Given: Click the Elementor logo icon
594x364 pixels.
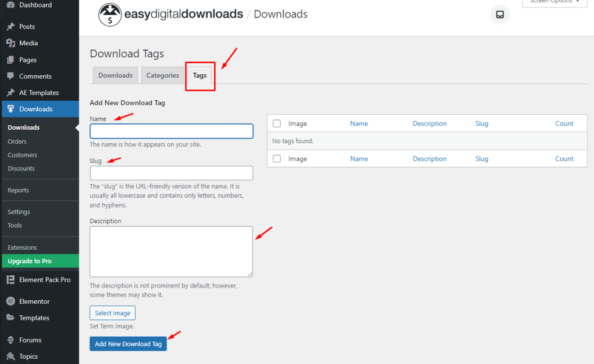Looking at the screenshot, I should point(10,301).
